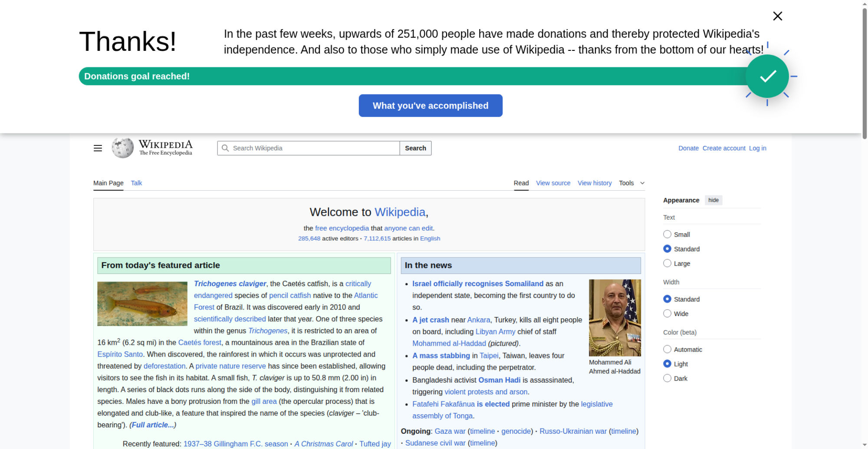Click the Wikipedia globe logo
The height and width of the screenshot is (449, 868).
click(122, 148)
